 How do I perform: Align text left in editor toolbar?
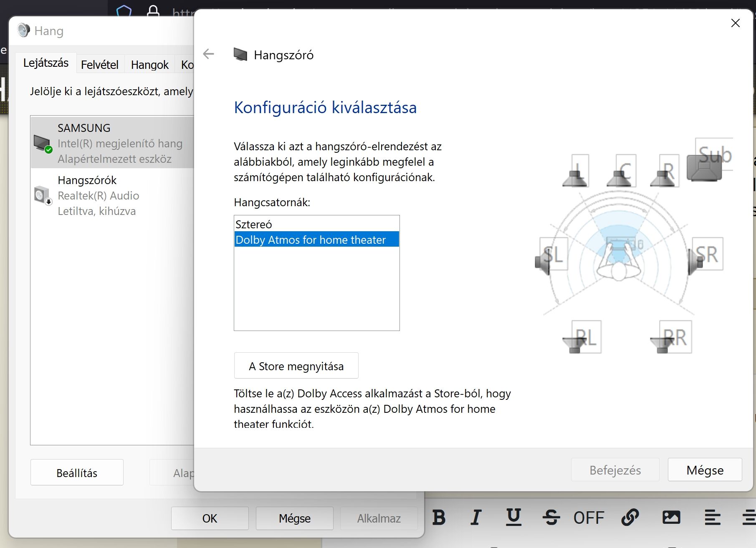tap(712, 518)
